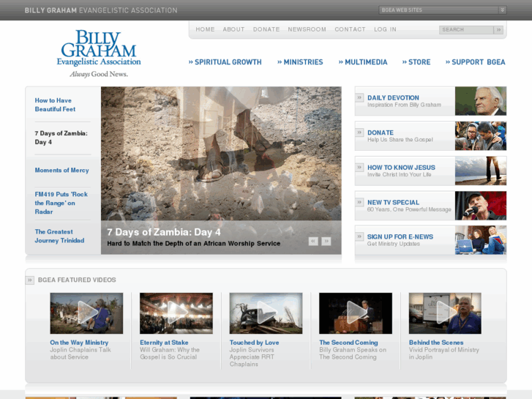Click the arrow icon beside Sign Up for E-News

pos(359,236)
